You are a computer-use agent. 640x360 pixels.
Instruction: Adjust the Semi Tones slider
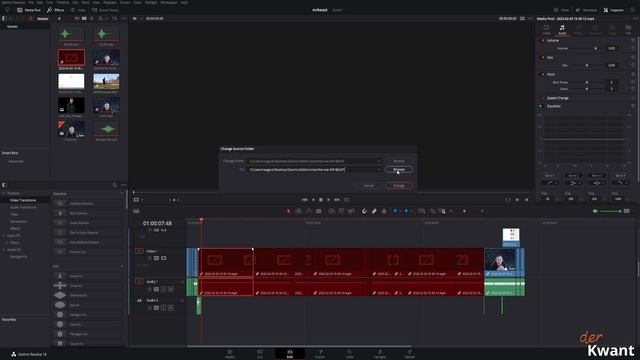pos(587,82)
